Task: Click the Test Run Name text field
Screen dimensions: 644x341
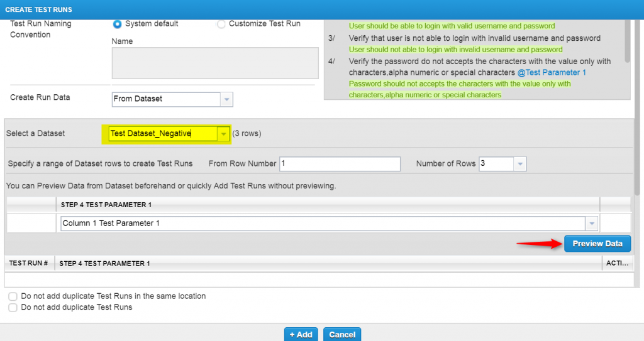Action: coord(214,63)
